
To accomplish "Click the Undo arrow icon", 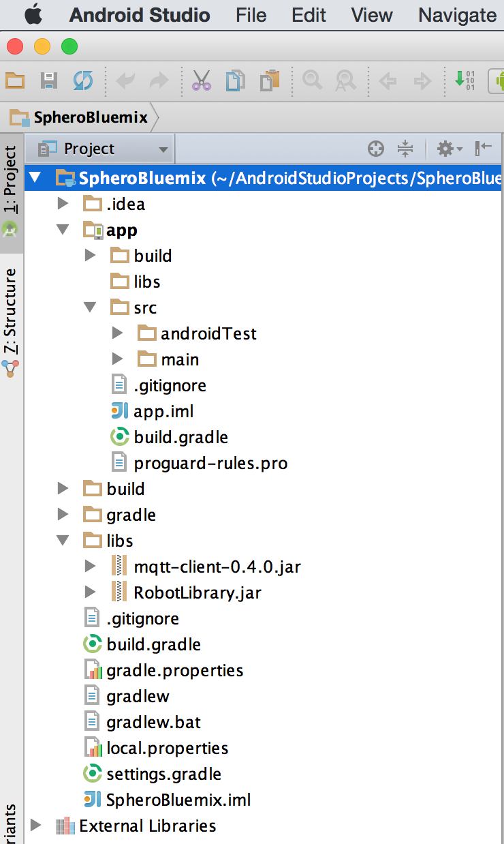I will pos(125,82).
